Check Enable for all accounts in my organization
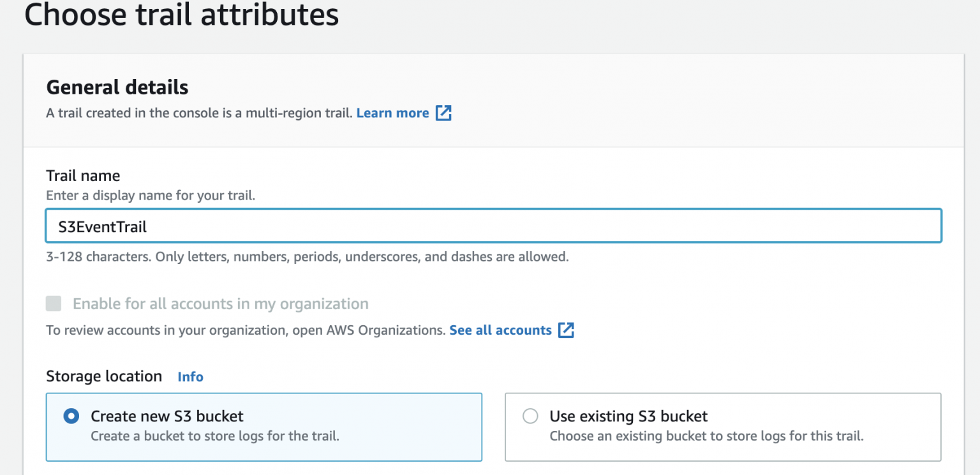Screen dimensions: 980x475 point(54,304)
